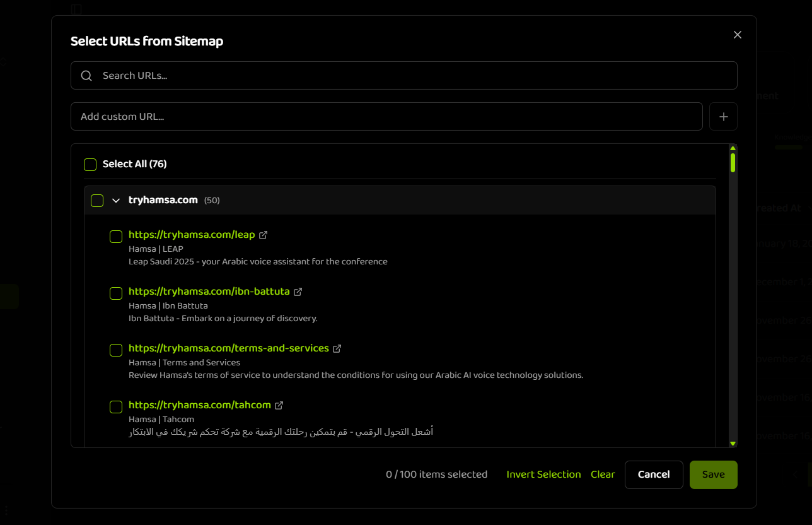Click the plus icon to add custom URL

tap(723, 116)
